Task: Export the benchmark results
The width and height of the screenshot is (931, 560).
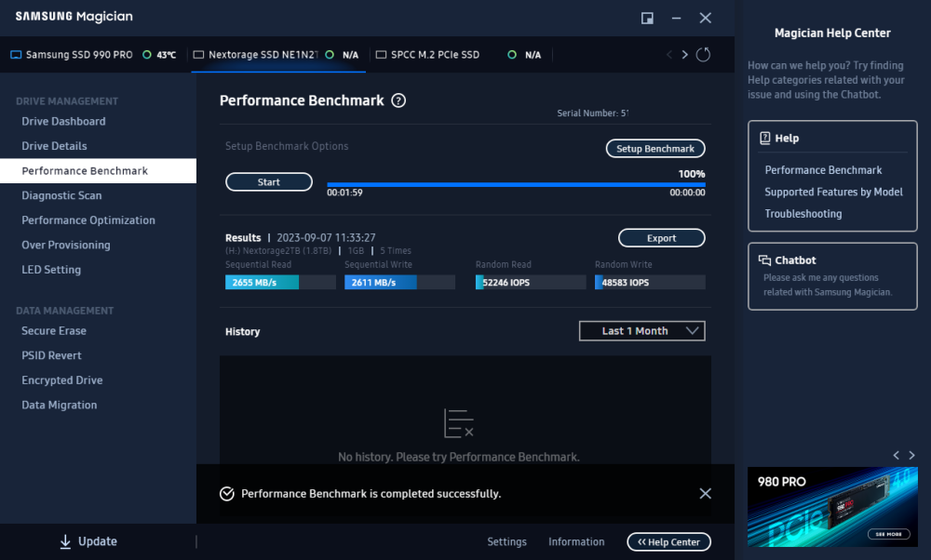Action: [661, 238]
